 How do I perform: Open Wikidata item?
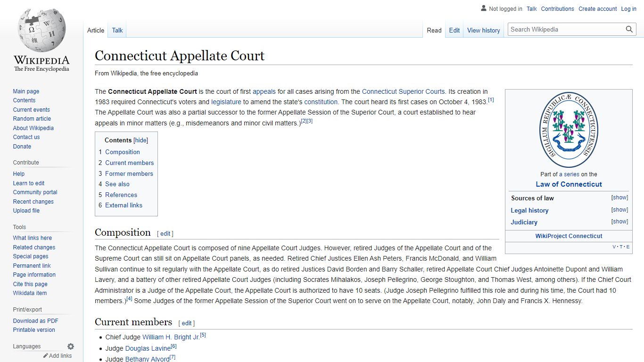(30, 293)
